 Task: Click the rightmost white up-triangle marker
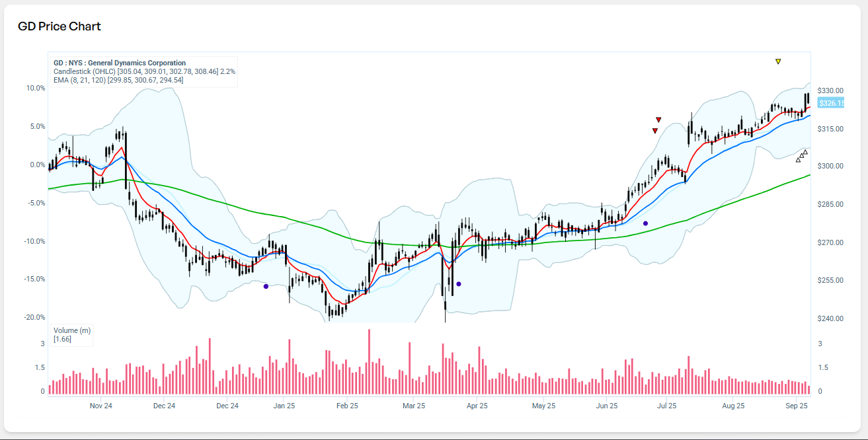805,153
